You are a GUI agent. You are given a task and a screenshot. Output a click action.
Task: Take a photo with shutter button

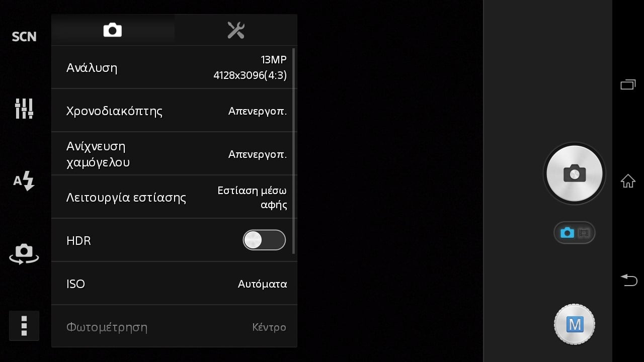pyautogui.click(x=575, y=174)
